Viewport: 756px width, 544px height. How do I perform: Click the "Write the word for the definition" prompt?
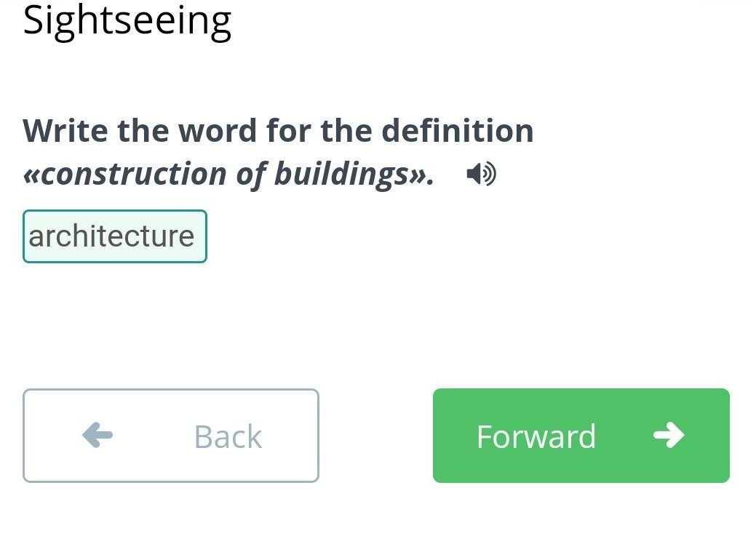coord(278,131)
